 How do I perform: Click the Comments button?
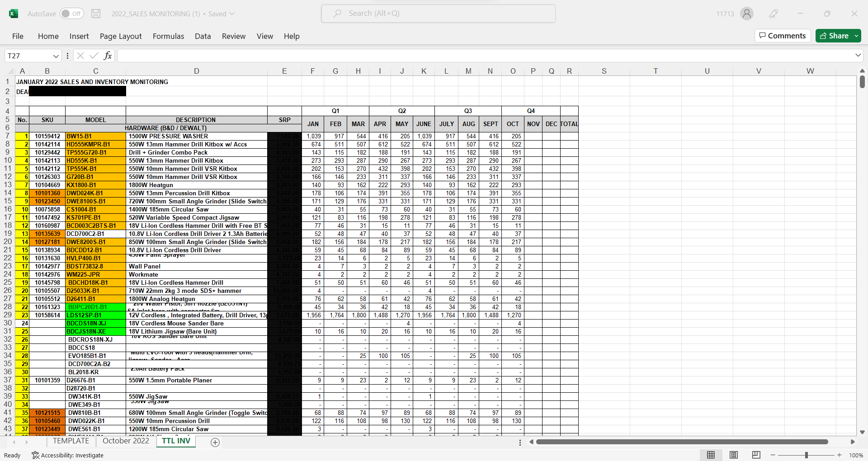782,36
